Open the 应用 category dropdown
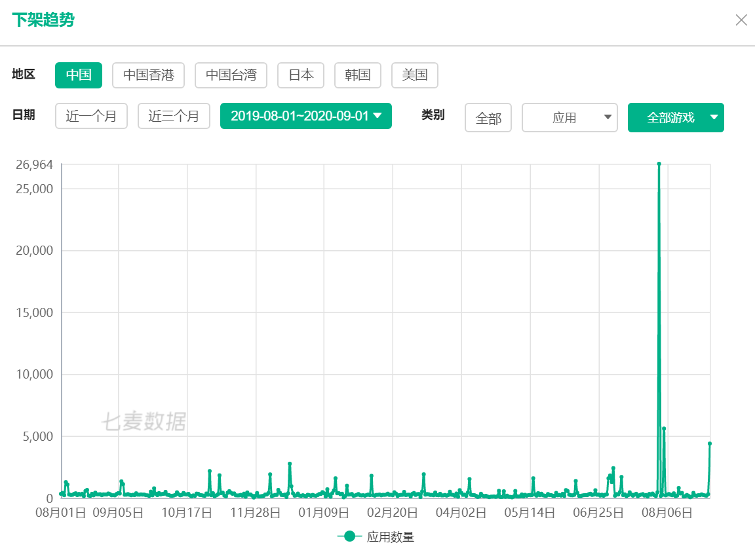Image resolution: width=755 pixels, height=560 pixels. 570,118
